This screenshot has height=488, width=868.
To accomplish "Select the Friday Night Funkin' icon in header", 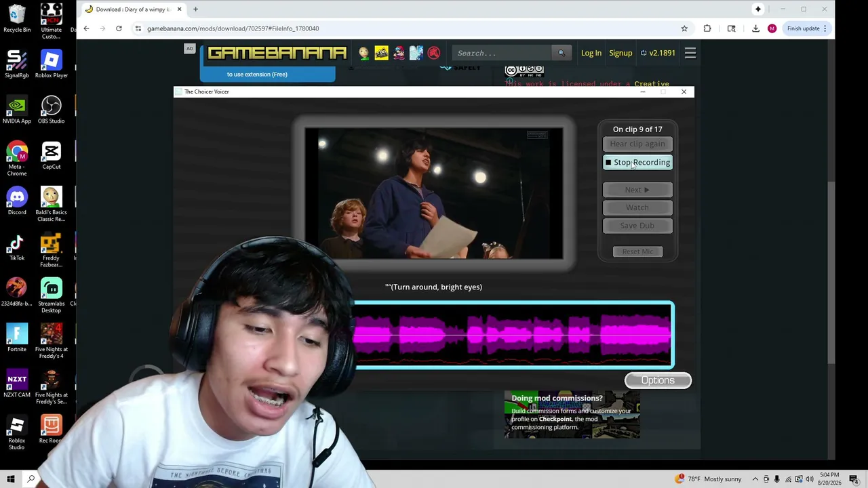I will [399, 53].
